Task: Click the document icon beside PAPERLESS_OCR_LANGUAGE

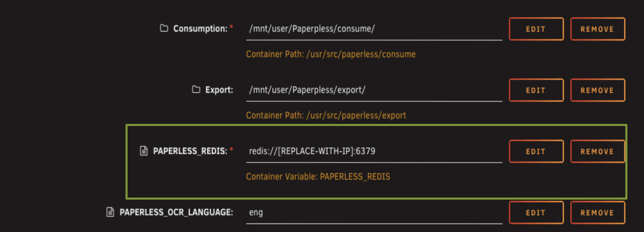Action: pyautogui.click(x=110, y=212)
